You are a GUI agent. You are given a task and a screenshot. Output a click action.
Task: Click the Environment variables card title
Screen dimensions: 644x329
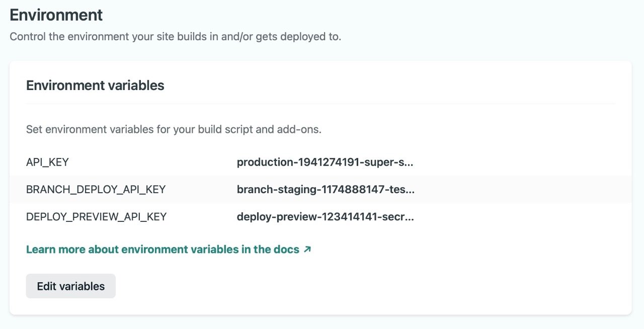[x=95, y=86]
